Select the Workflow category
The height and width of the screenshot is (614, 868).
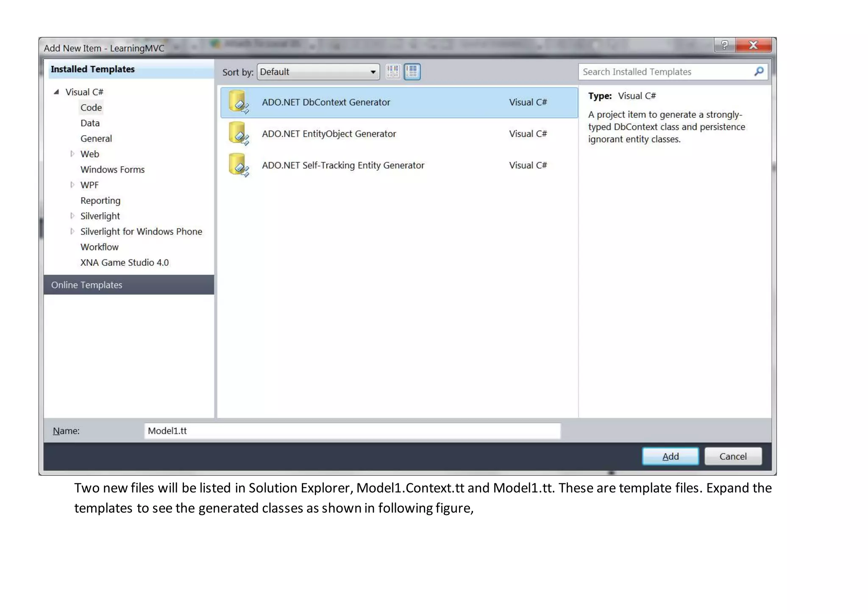click(99, 247)
